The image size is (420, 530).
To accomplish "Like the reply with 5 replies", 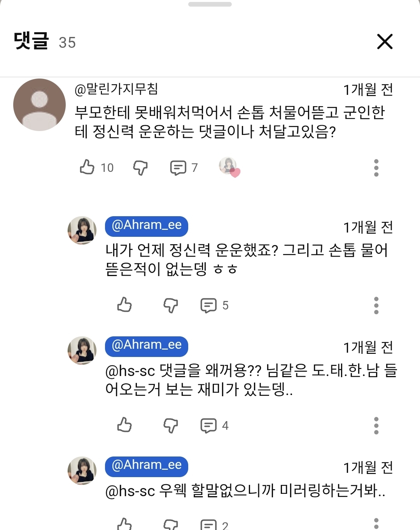I will (124, 305).
